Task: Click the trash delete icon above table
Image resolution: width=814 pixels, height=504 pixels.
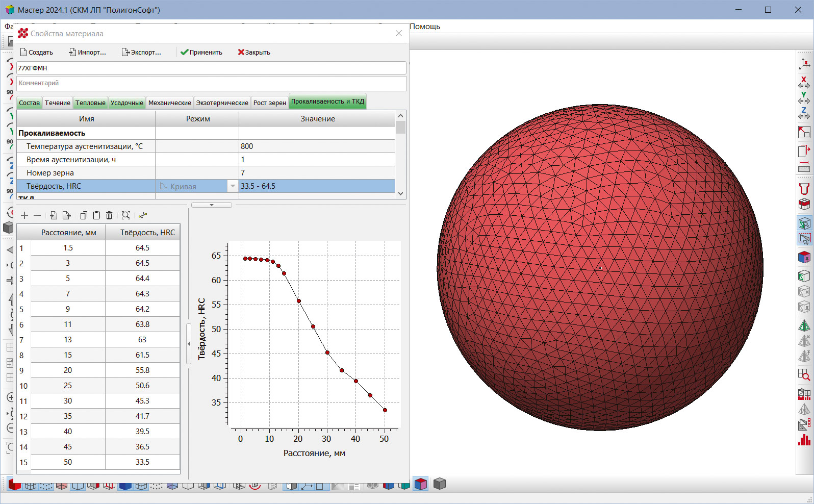Action: point(109,215)
